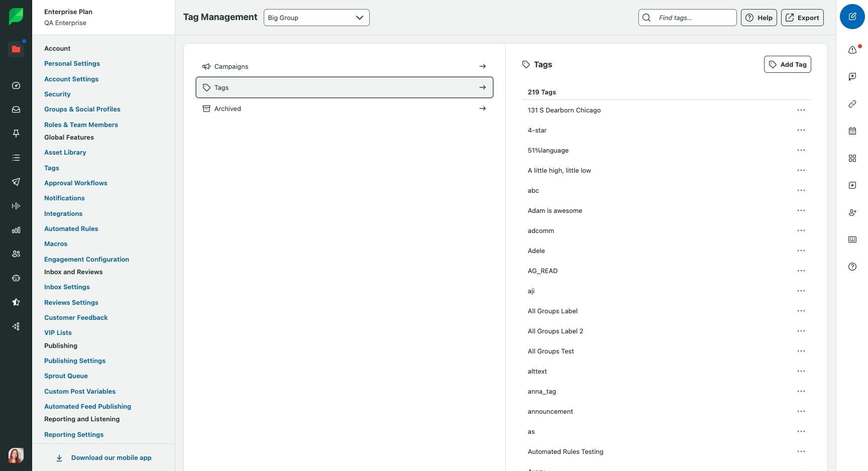Click the Export button
868x471 pixels.
(x=802, y=18)
